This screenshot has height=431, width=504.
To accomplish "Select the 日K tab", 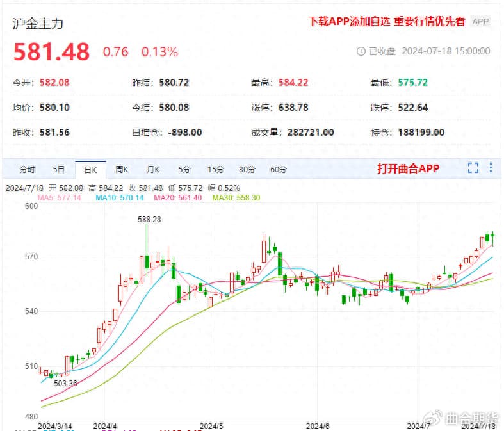I will click(x=90, y=170).
